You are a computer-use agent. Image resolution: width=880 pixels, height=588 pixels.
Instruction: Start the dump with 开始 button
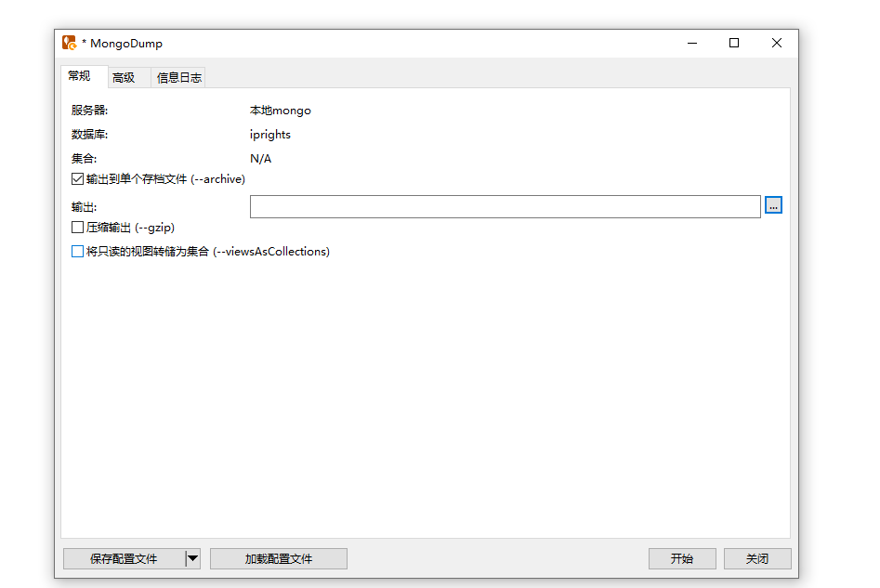[682, 559]
